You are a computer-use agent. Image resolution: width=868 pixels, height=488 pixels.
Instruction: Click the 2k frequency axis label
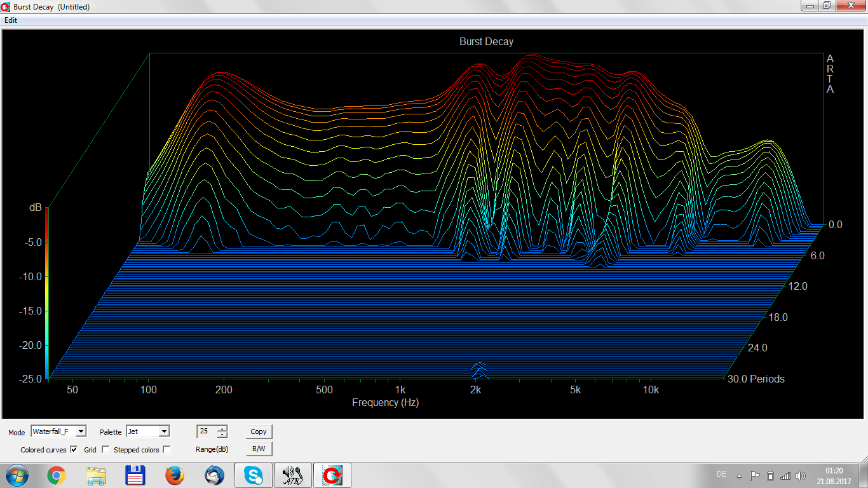(475, 390)
